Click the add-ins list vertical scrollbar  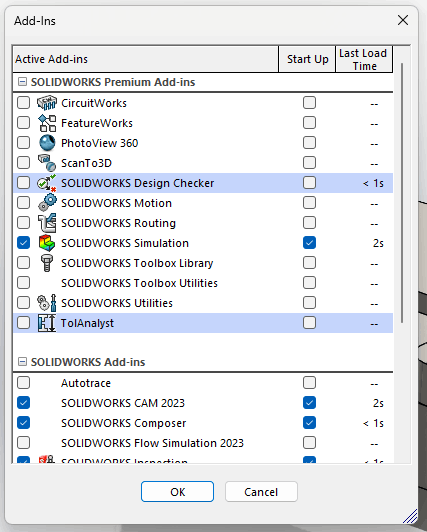[402, 193]
